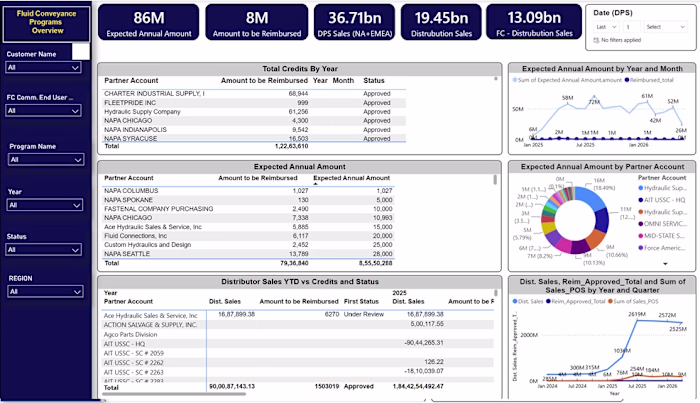Sort Total Credits table by Status column
The height and width of the screenshot is (403, 700).
374,81
